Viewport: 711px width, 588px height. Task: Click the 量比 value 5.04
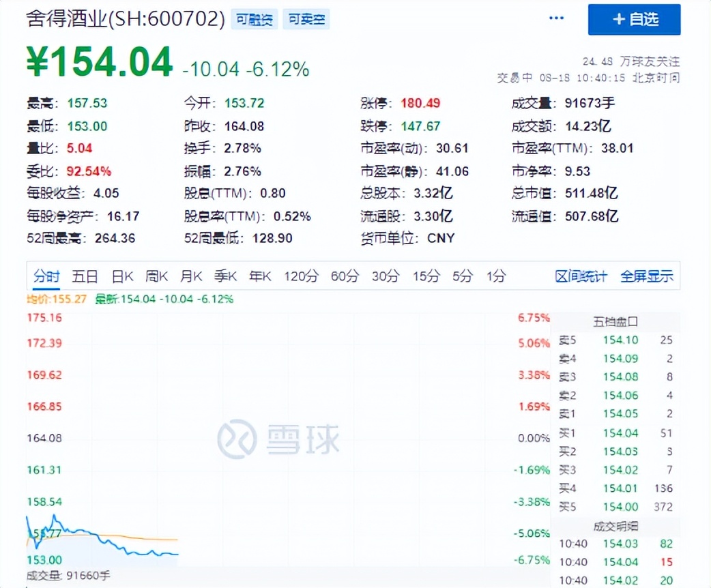point(79,148)
